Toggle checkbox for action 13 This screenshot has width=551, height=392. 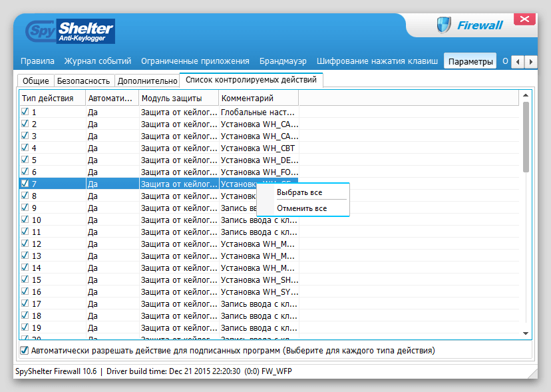(25, 256)
